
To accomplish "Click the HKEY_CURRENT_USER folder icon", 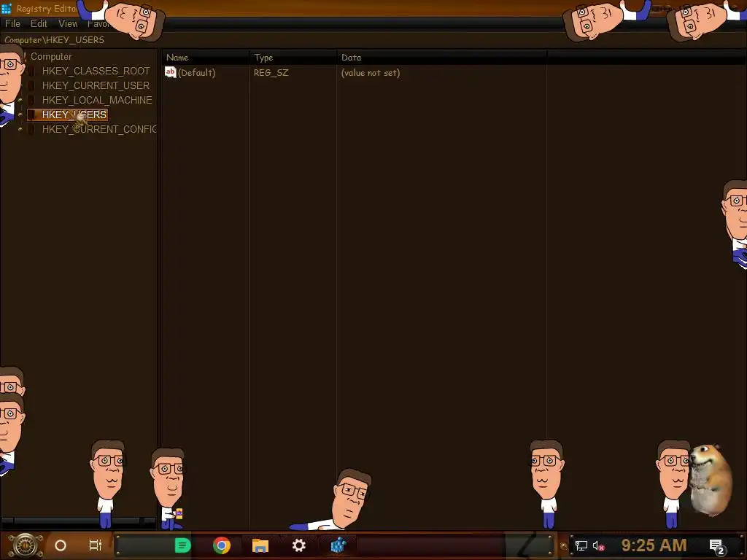I will point(31,86).
